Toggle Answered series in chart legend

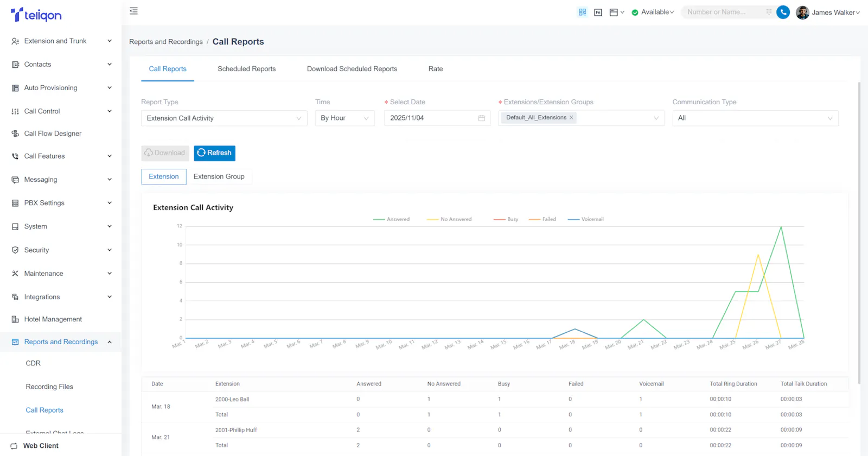[x=391, y=219]
